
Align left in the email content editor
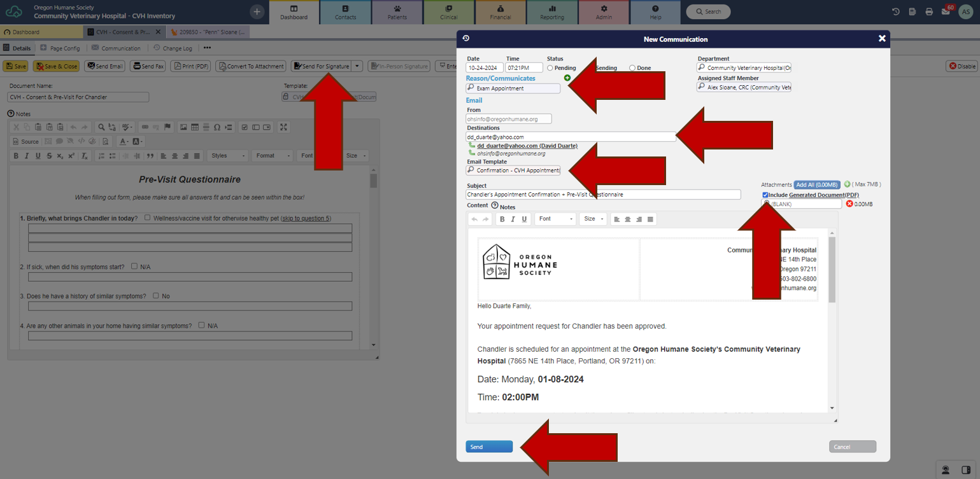click(x=616, y=219)
